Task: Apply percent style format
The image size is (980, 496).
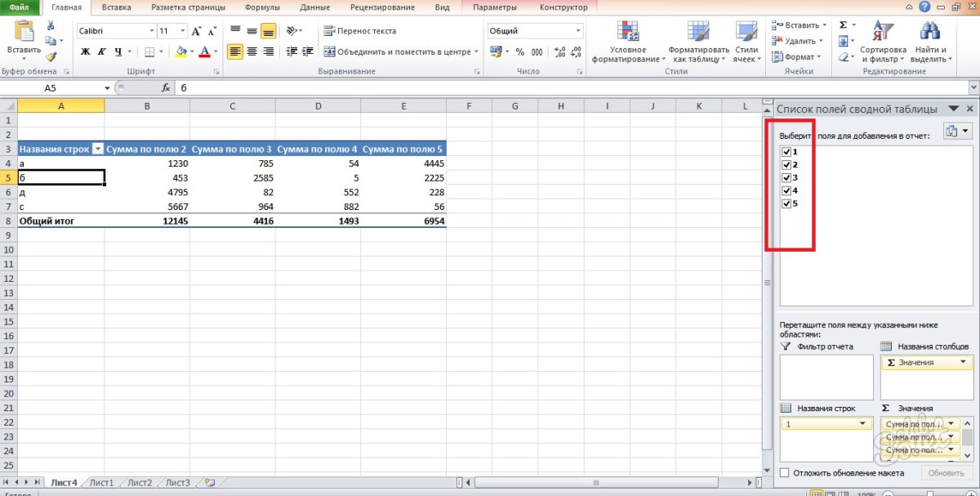Action: (x=519, y=51)
